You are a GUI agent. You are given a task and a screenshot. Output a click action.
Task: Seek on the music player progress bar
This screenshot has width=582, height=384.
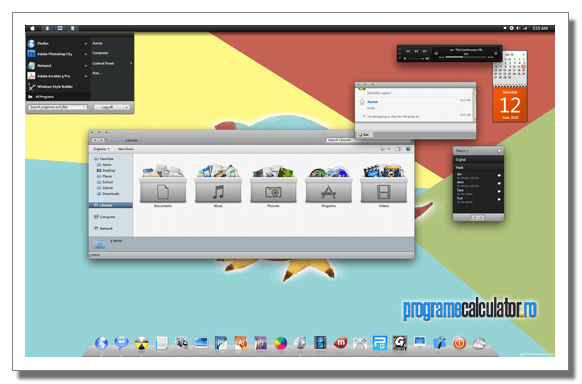467,58
